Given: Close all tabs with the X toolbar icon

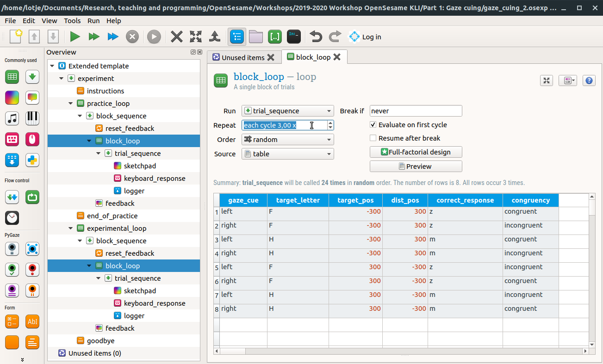Looking at the screenshot, I should click(x=176, y=37).
